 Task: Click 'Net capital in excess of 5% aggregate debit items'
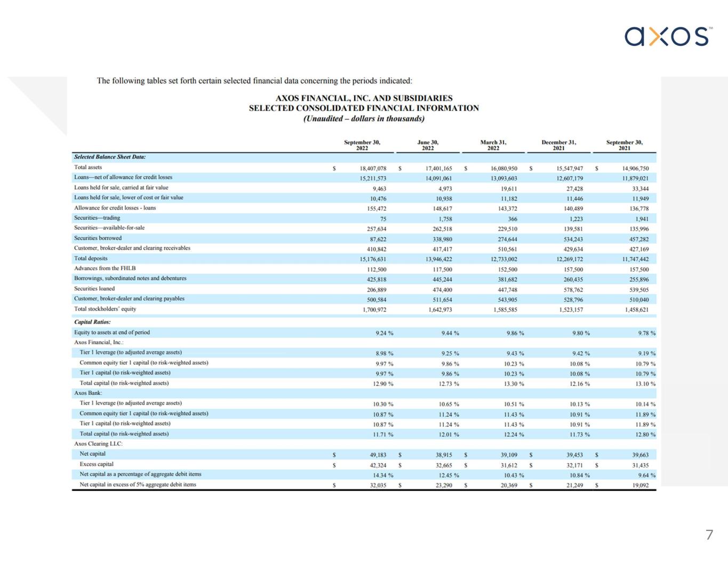click(x=138, y=485)
